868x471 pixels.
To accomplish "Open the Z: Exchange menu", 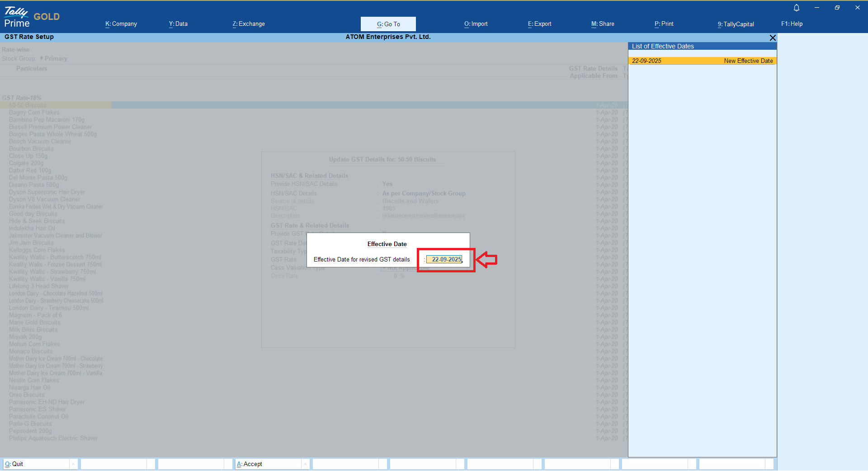I will point(249,24).
